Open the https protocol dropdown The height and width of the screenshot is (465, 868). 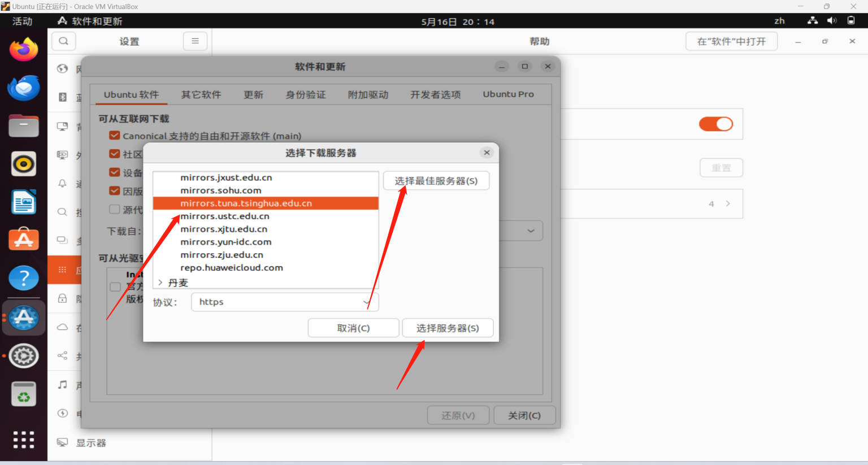(x=285, y=302)
